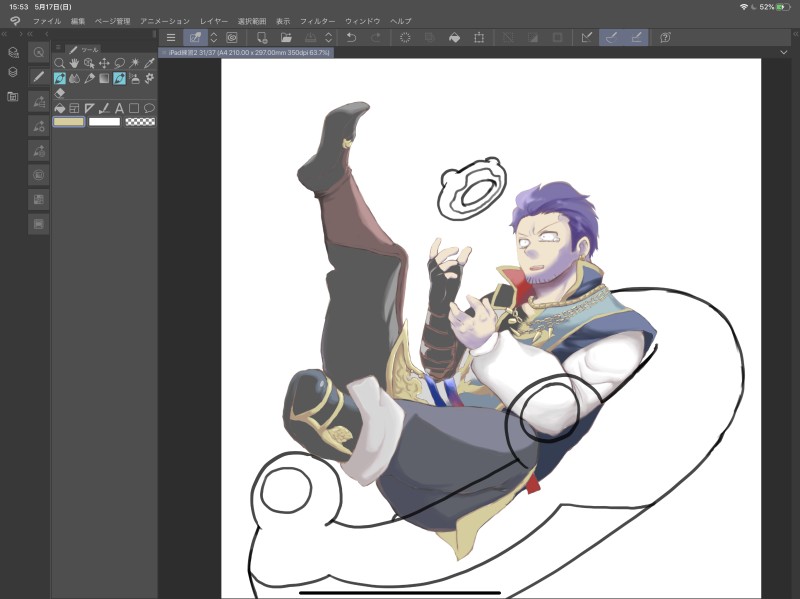This screenshot has height=599, width=800.
Task: Select the Pencil tool
Action: click(89, 79)
